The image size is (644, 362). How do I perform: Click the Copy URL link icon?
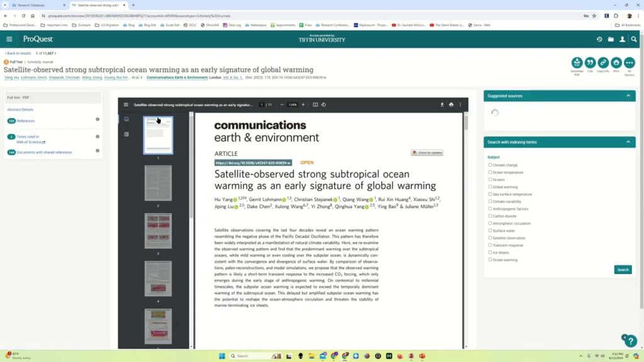tap(603, 62)
